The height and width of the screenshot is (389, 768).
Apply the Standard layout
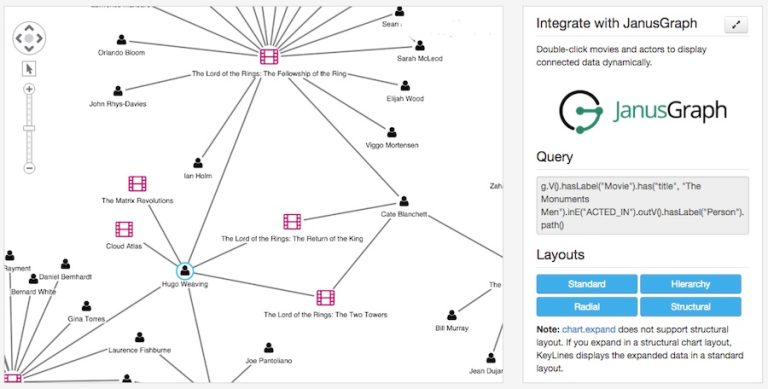point(587,284)
